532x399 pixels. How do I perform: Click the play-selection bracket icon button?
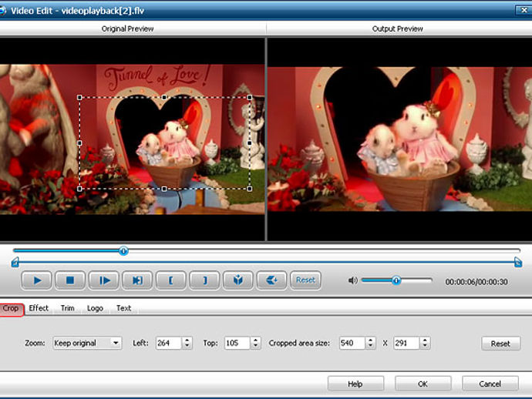[x=137, y=280]
